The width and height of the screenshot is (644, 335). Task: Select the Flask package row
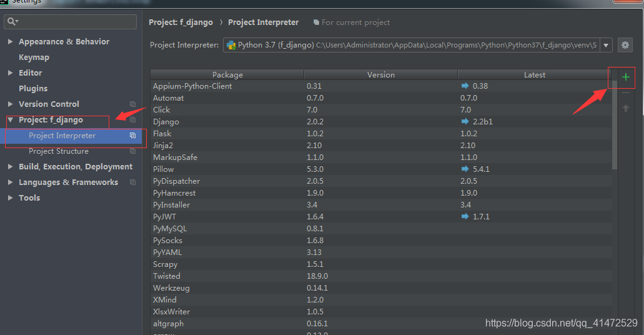click(x=381, y=134)
